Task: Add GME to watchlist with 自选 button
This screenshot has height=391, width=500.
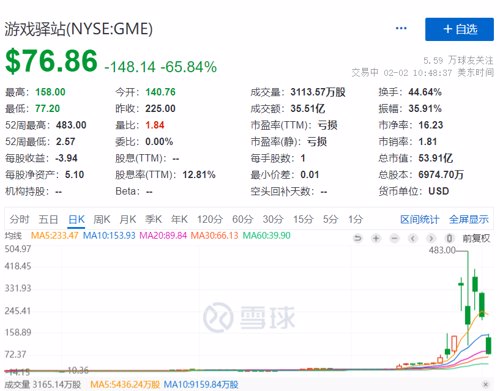Action: (459, 29)
